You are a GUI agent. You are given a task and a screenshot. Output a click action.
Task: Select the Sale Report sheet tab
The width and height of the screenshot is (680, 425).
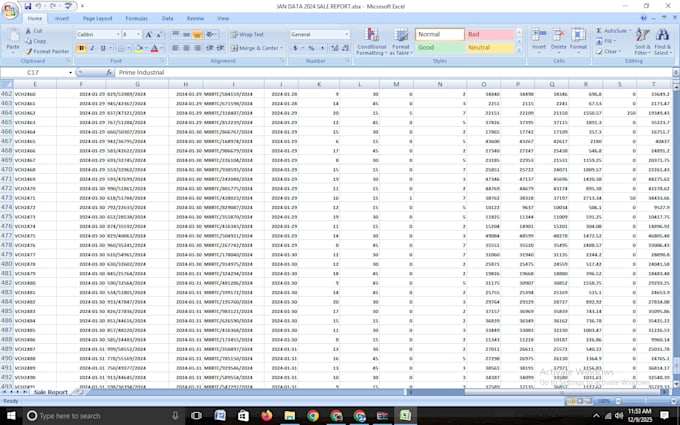coord(51,392)
